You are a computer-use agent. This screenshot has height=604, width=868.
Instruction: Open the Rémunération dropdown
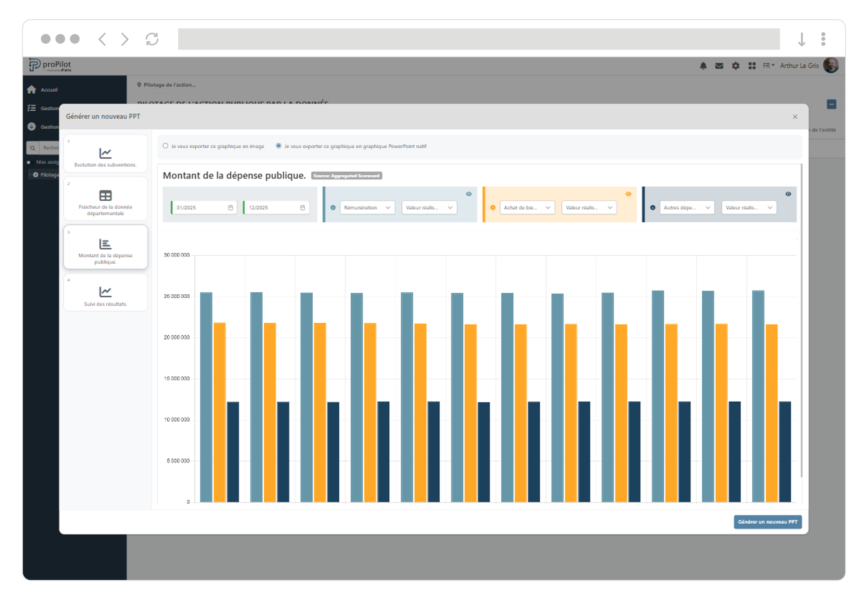[367, 208]
